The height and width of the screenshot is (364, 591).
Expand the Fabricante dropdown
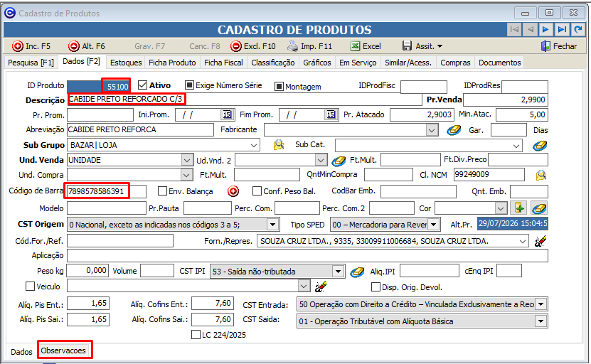pyautogui.click(x=432, y=130)
